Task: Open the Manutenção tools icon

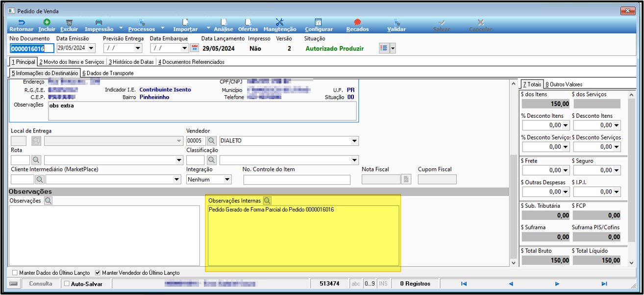Action: [x=280, y=22]
